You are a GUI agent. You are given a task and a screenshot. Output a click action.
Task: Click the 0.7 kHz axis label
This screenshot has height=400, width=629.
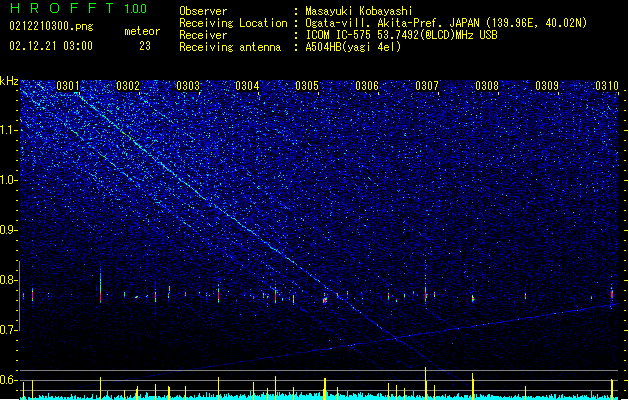(x=9, y=330)
